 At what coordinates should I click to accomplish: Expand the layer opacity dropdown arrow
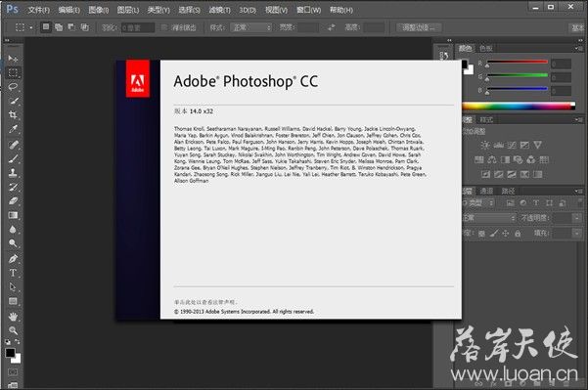(577, 218)
